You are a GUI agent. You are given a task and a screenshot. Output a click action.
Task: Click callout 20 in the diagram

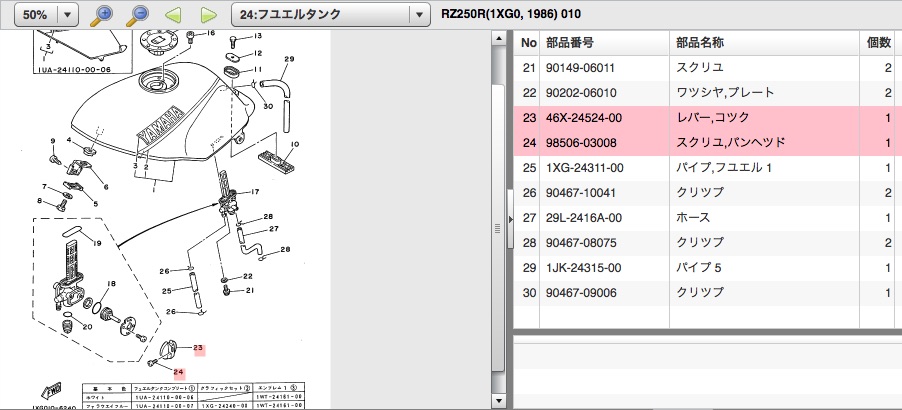(87, 327)
